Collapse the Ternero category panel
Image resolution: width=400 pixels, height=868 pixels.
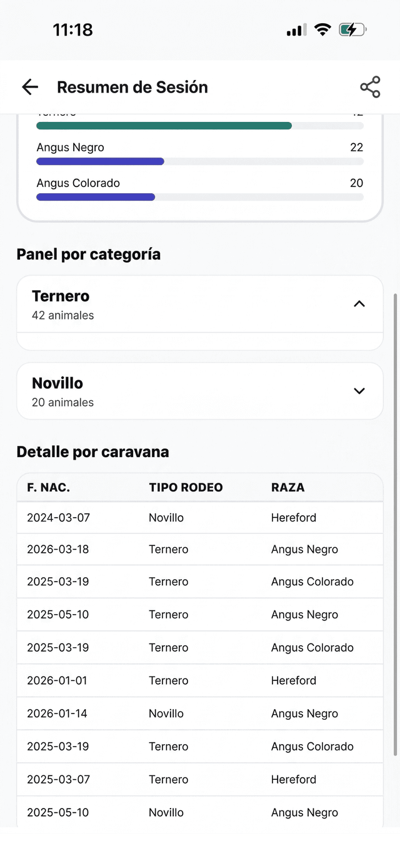(359, 303)
